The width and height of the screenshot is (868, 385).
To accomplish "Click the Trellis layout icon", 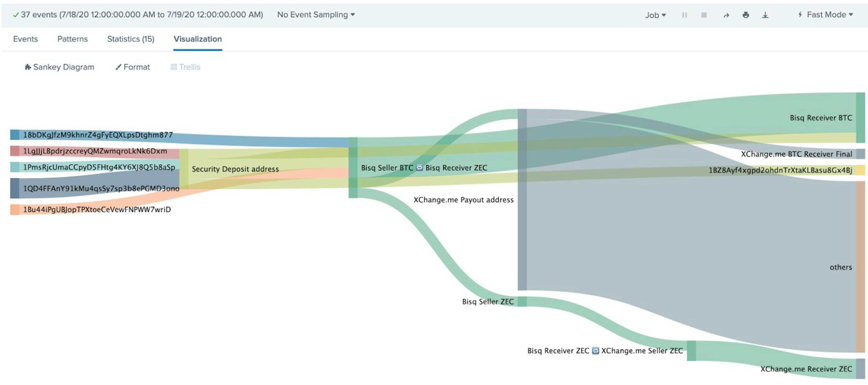I will (185, 67).
